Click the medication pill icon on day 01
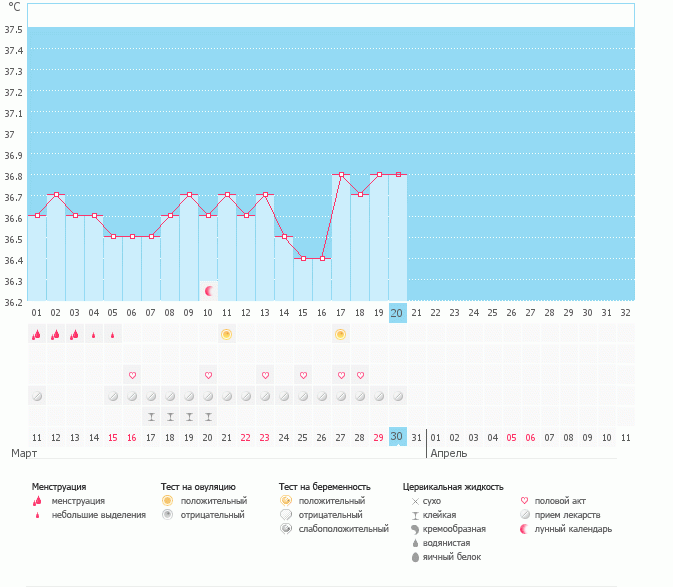The height and width of the screenshot is (587, 673). point(36,396)
